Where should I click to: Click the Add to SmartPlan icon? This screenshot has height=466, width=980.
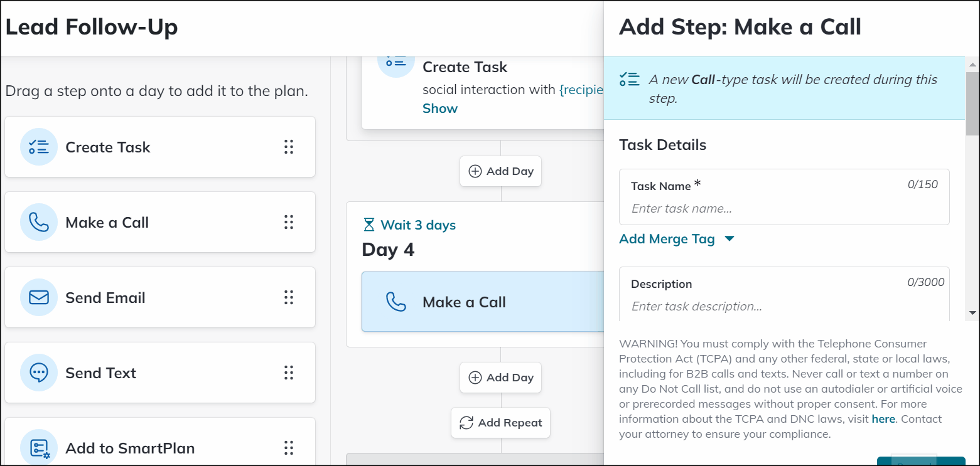tap(39, 448)
